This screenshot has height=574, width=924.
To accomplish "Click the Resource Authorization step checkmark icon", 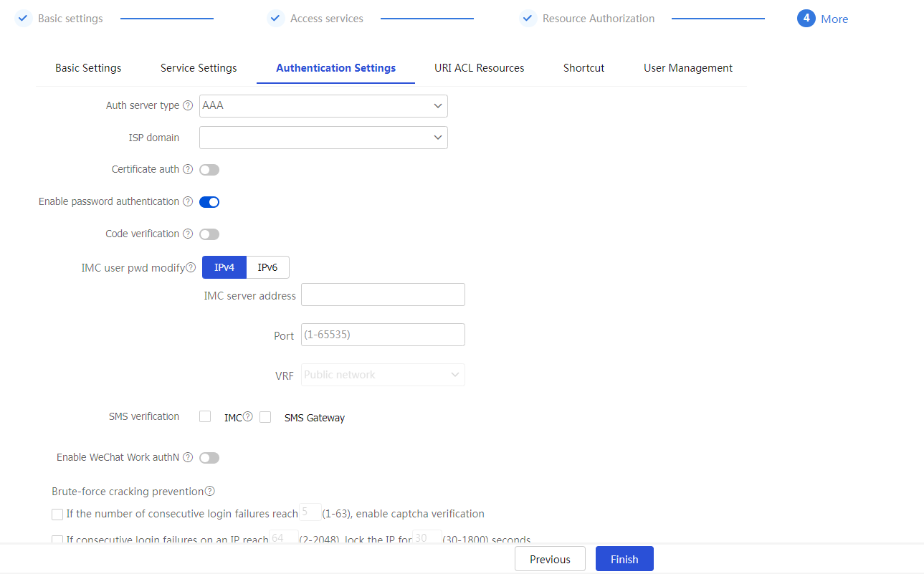I will [528, 19].
